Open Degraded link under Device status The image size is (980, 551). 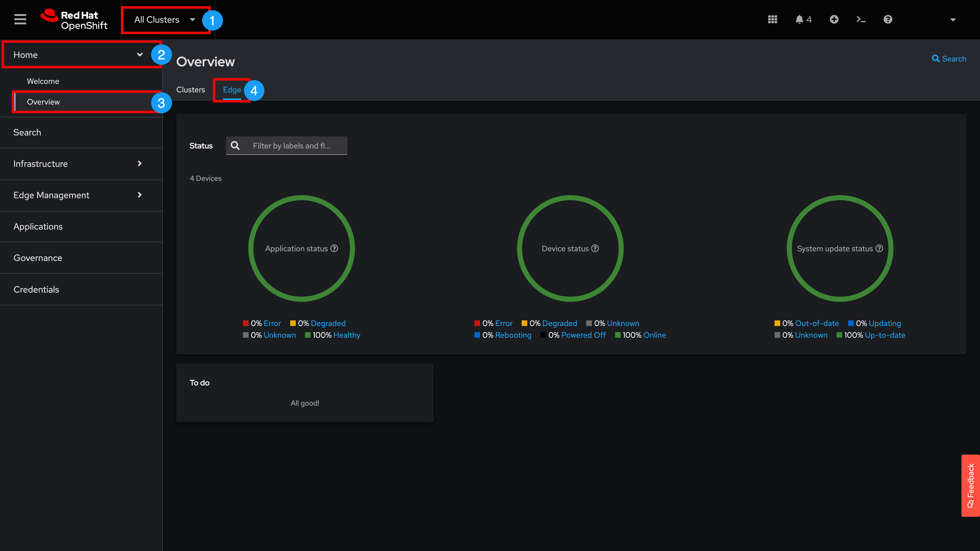click(560, 323)
